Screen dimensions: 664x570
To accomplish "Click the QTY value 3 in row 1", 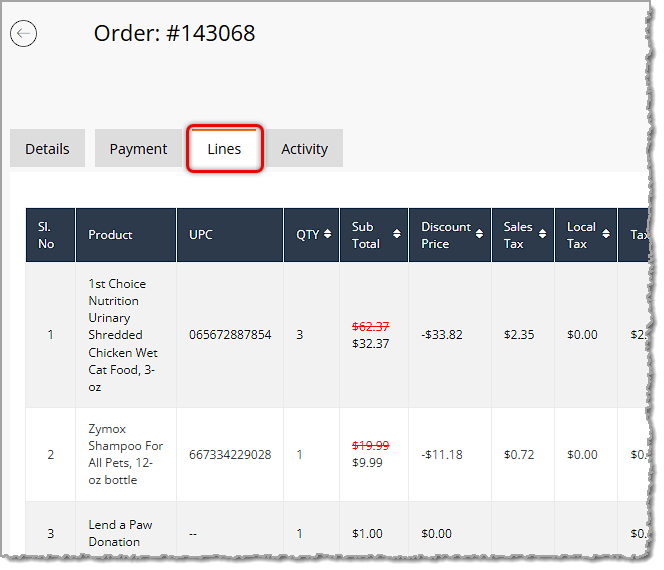I will point(300,335).
